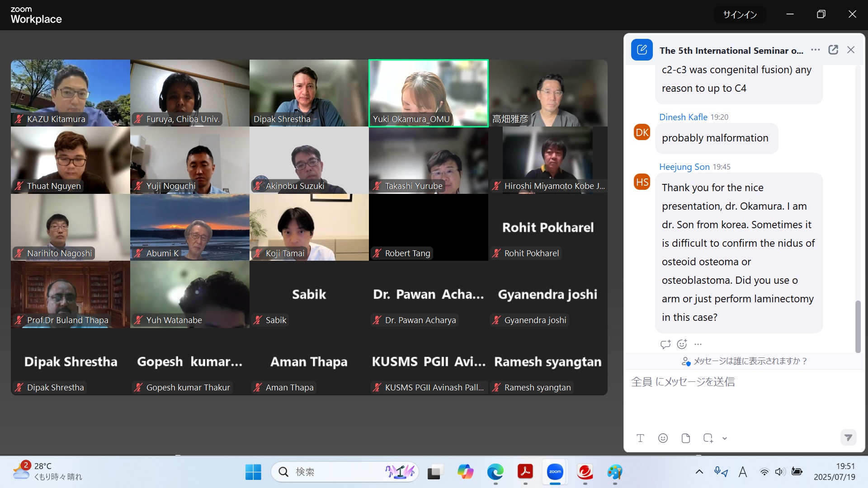
Task: Add emoji reaction to Heejung Son's message
Action: click(x=682, y=344)
